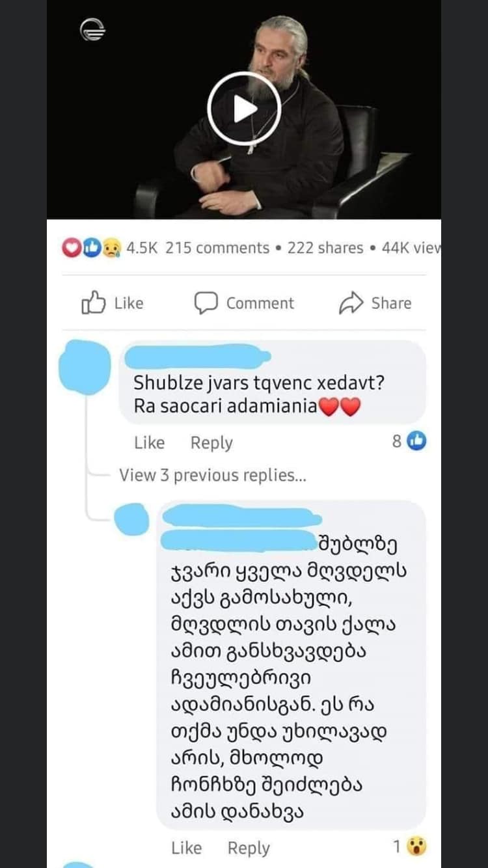
Task: Like the Georgian-text reply comment
Action: 186,848
